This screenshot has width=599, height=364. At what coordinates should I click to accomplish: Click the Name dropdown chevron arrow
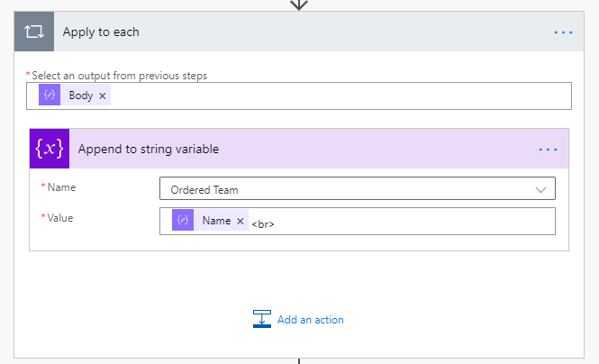tap(541, 189)
